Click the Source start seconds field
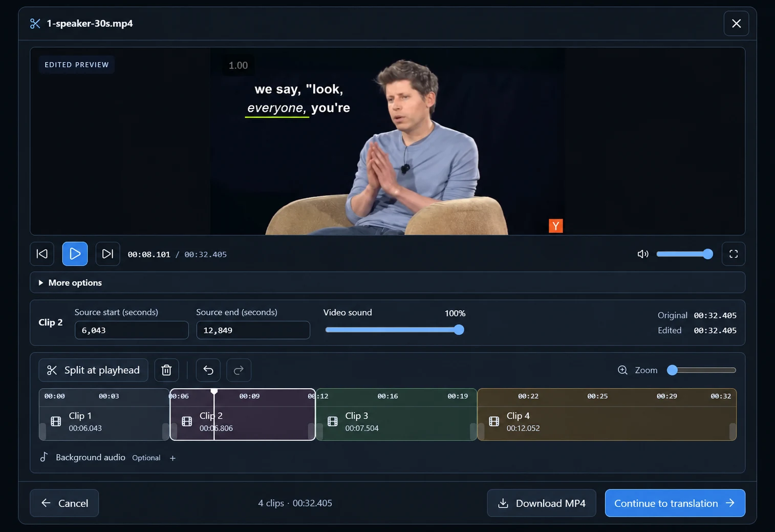Image resolution: width=775 pixels, height=532 pixels. (x=132, y=330)
